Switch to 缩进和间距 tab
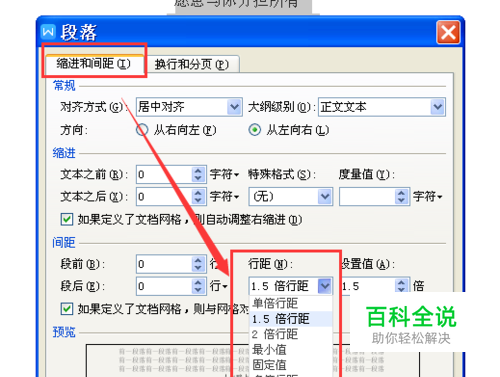 pyautogui.click(x=94, y=63)
